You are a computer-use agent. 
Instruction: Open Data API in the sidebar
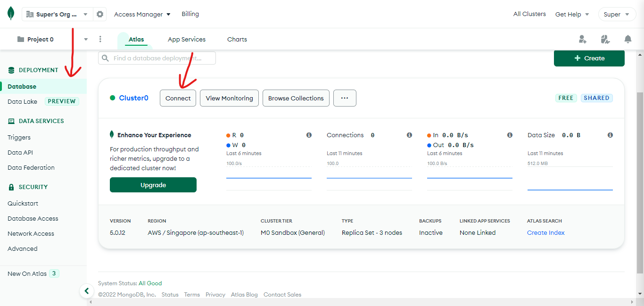point(20,152)
